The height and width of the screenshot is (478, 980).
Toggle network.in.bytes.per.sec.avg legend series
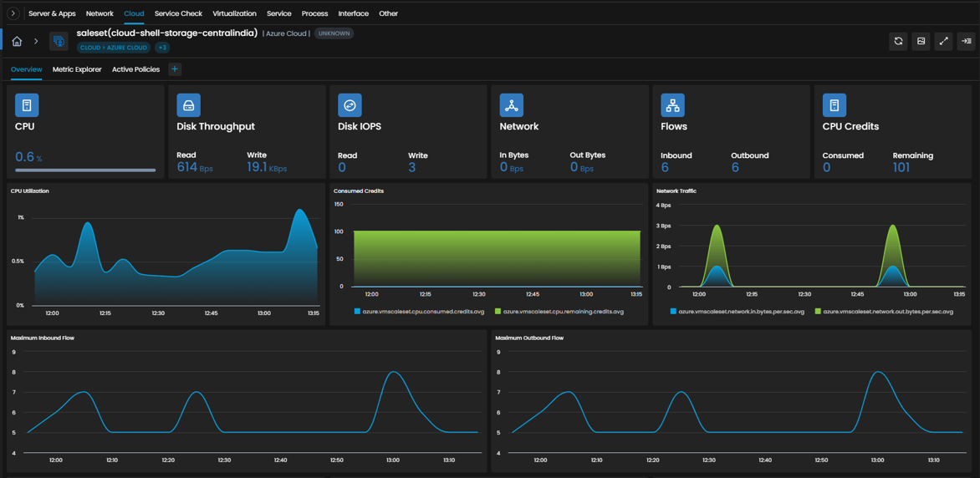pyautogui.click(x=737, y=311)
